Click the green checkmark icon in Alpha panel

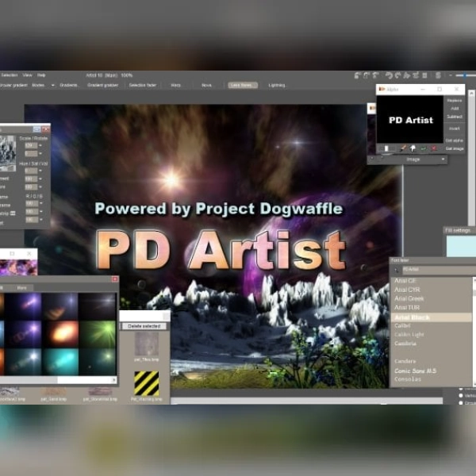click(423, 148)
